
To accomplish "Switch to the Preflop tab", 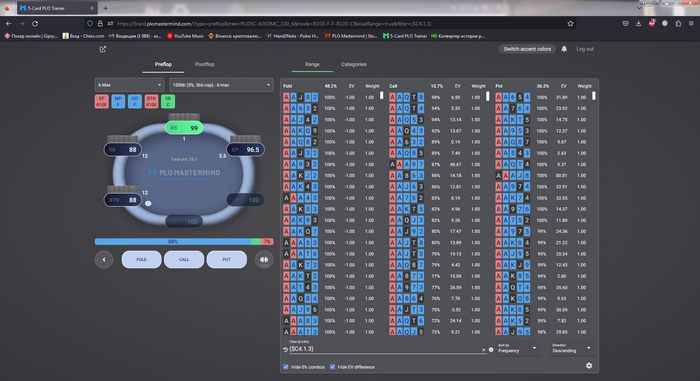I will click(163, 64).
